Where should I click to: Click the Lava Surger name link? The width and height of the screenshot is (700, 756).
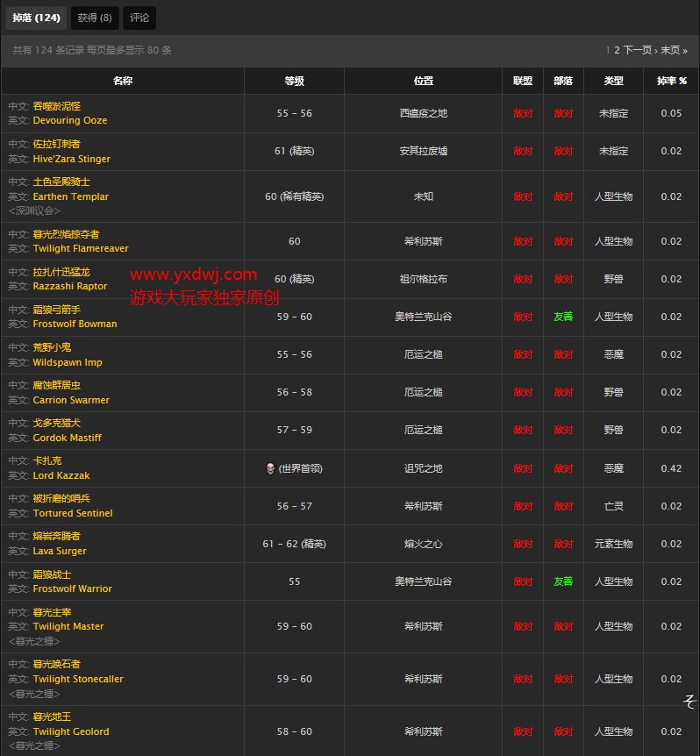60,552
